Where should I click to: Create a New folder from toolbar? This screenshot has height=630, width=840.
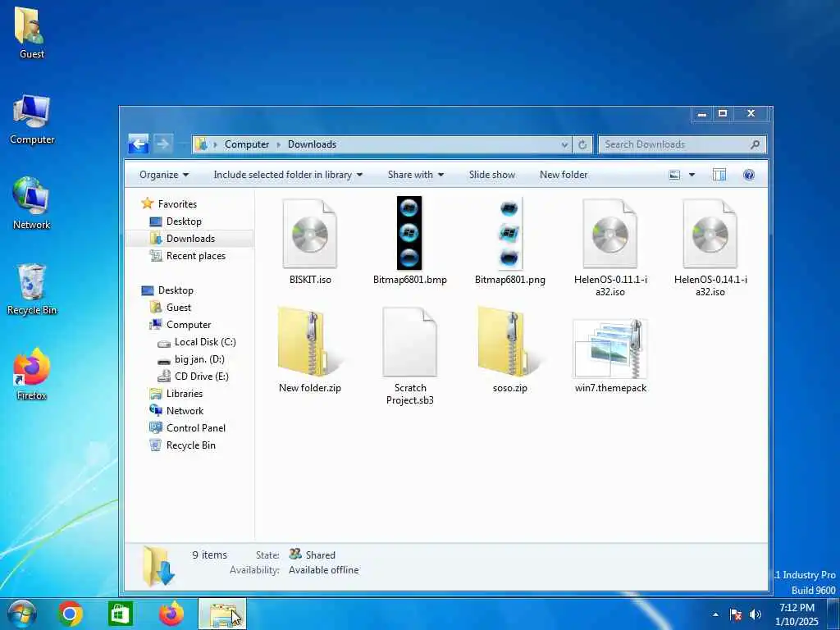564,175
